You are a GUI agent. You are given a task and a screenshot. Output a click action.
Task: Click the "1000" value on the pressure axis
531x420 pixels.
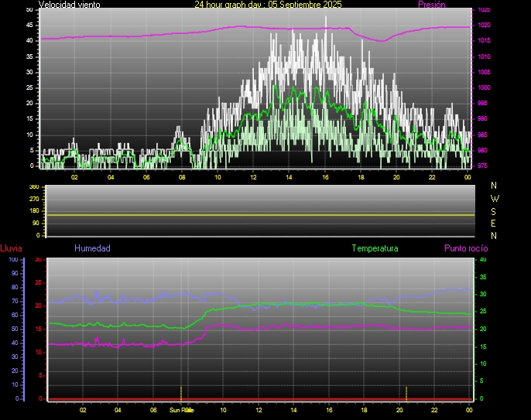click(484, 87)
